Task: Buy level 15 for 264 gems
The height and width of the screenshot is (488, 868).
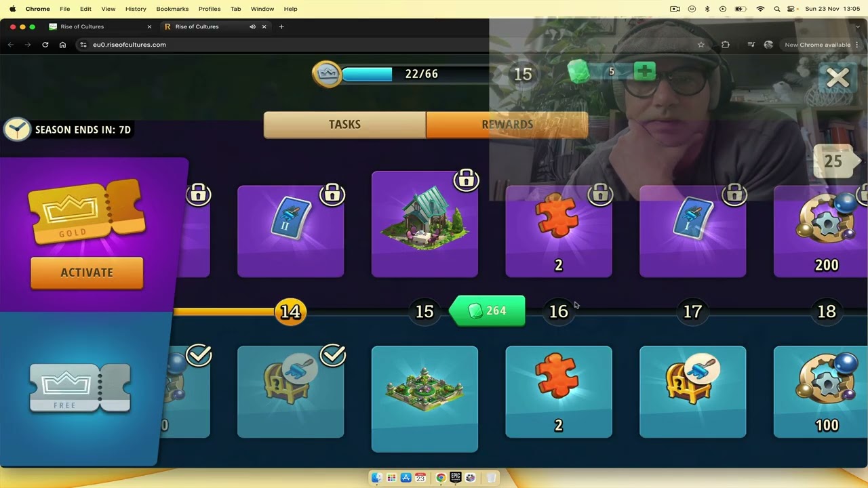Action: tap(488, 310)
